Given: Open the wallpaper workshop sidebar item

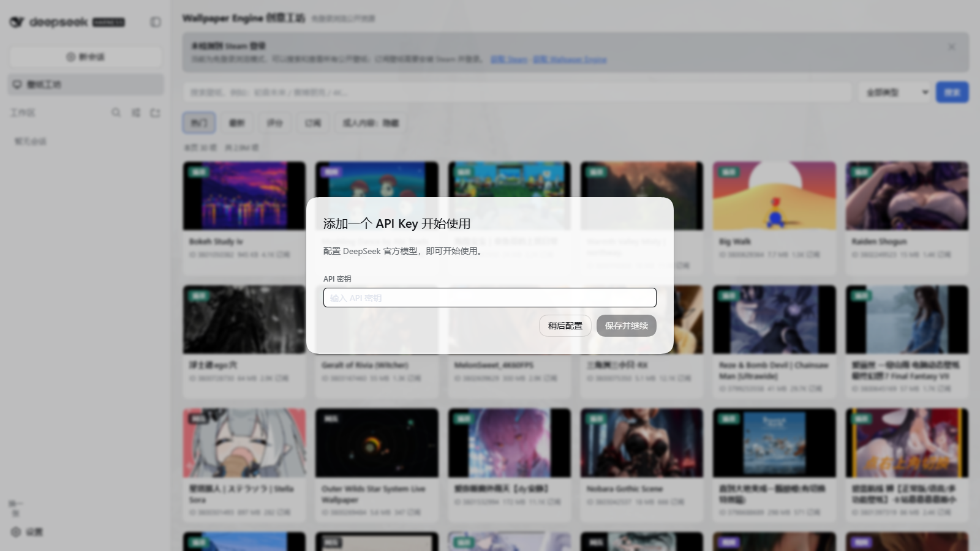Looking at the screenshot, I should tap(86, 84).
